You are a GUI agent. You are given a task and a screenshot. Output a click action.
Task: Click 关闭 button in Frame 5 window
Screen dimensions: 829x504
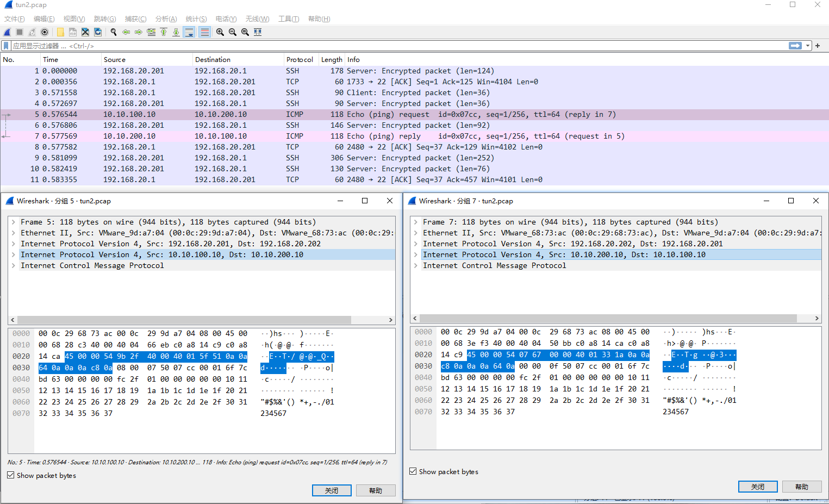click(332, 490)
